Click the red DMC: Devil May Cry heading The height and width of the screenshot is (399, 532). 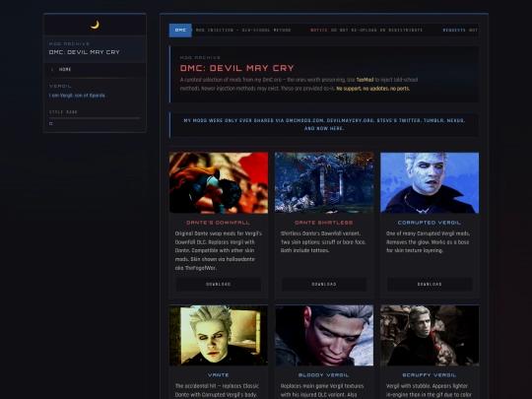point(236,68)
